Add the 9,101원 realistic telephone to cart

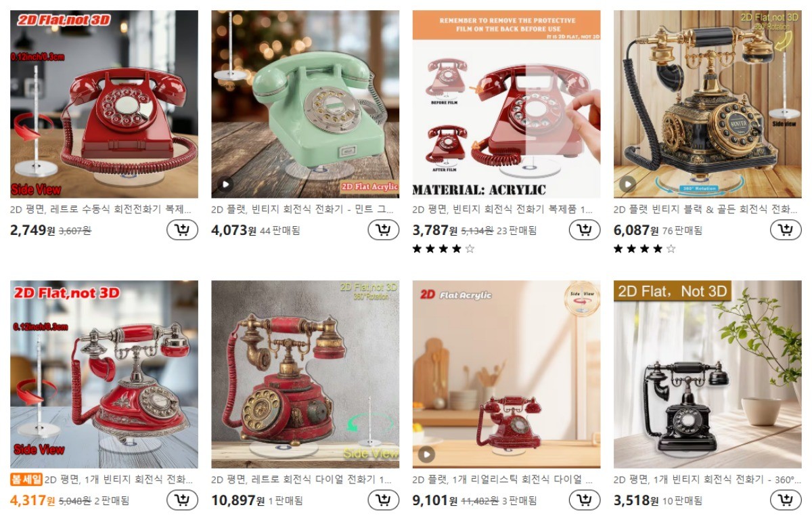(x=585, y=500)
